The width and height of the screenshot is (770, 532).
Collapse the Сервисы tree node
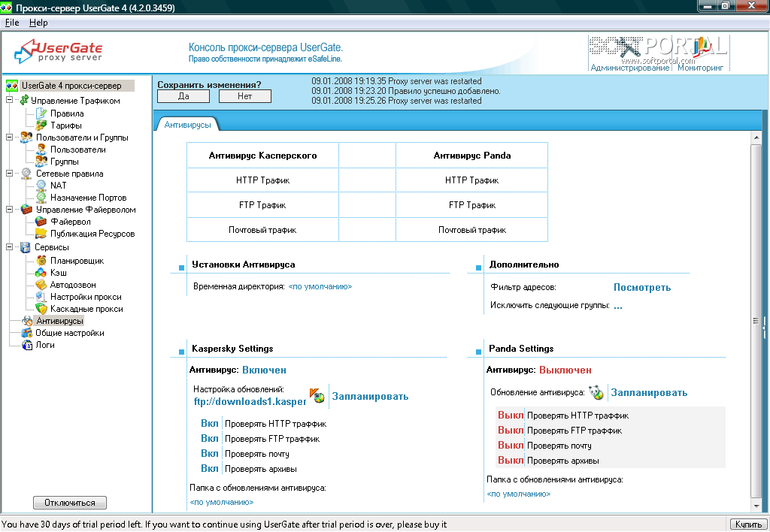[x=9, y=247]
